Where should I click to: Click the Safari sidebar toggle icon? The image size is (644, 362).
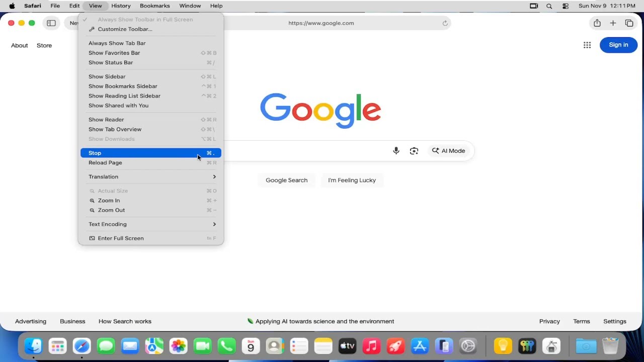pyautogui.click(x=51, y=23)
